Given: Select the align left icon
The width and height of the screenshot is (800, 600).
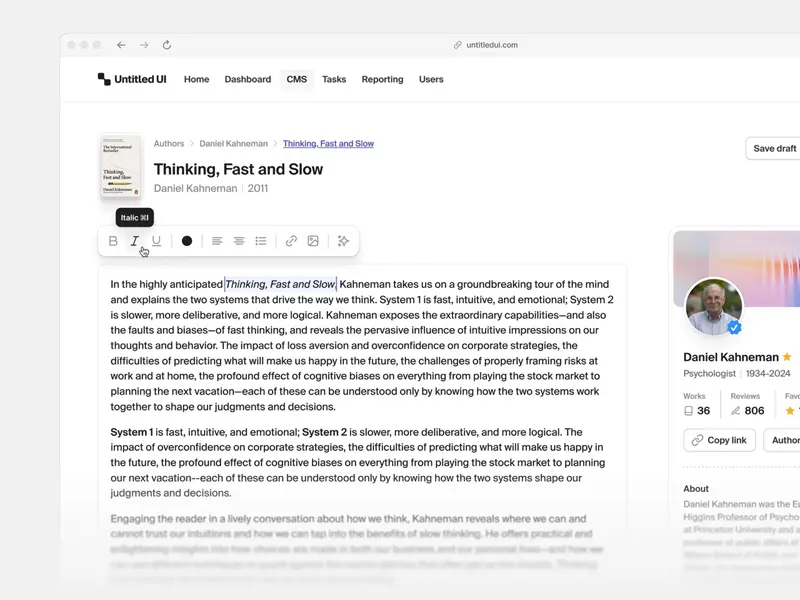Looking at the screenshot, I should pyautogui.click(x=217, y=240).
